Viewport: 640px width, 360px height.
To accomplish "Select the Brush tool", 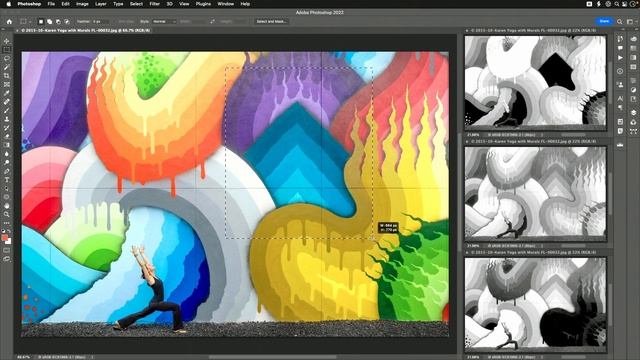I will [x=7, y=110].
